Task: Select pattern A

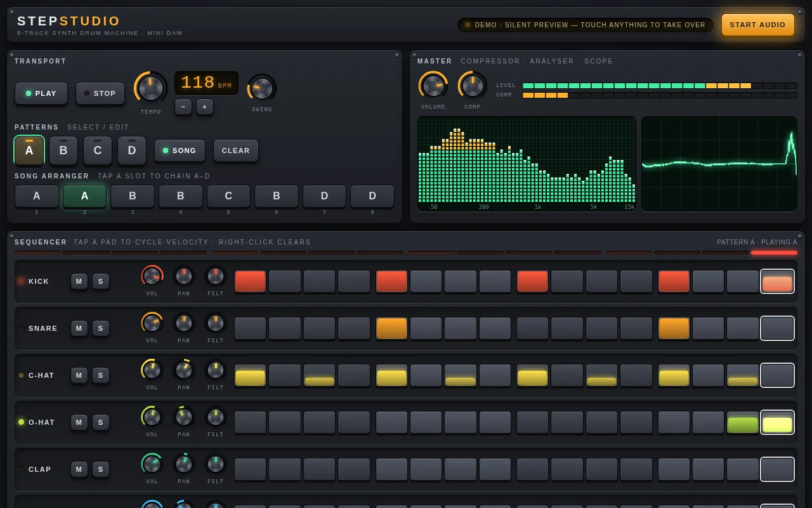Action: coord(29,150)
